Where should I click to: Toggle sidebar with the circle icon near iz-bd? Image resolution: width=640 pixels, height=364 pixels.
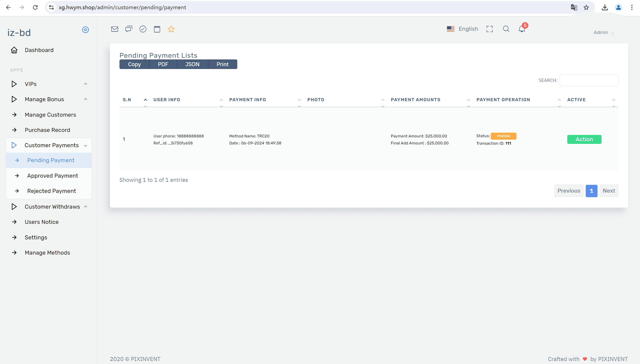point(85,30)
